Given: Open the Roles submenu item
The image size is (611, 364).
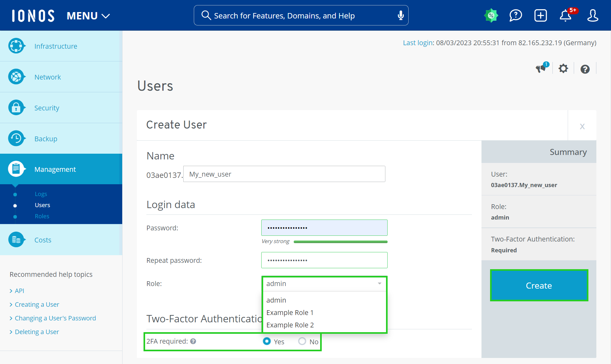Looking at the screenshot, I should click(x=42, y=216).
